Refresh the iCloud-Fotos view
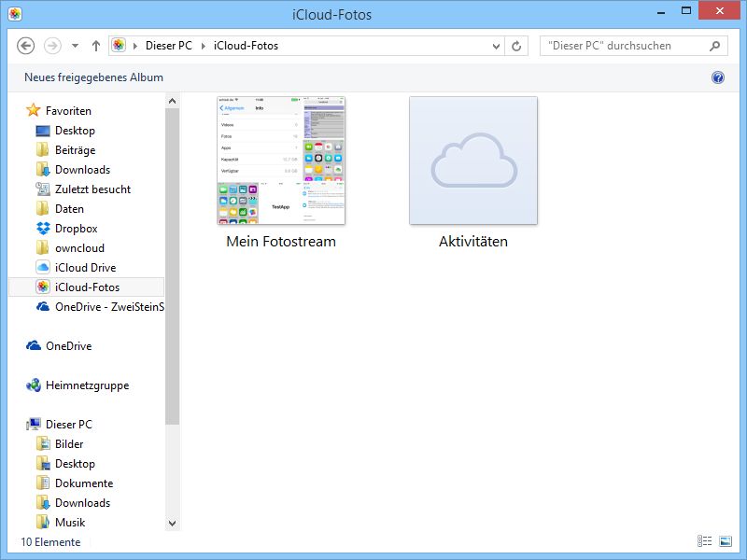Viewport: 747px width, 560px height. pyautogui.click(x=516, y=46)
